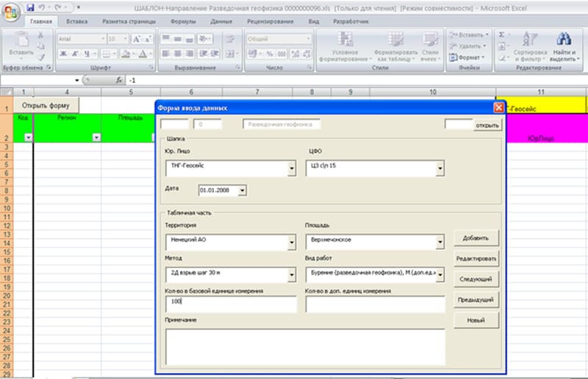Open Sort and Filter (Сортировка и фильтр)
Screen dimensions: 588x379
(530, 46)
